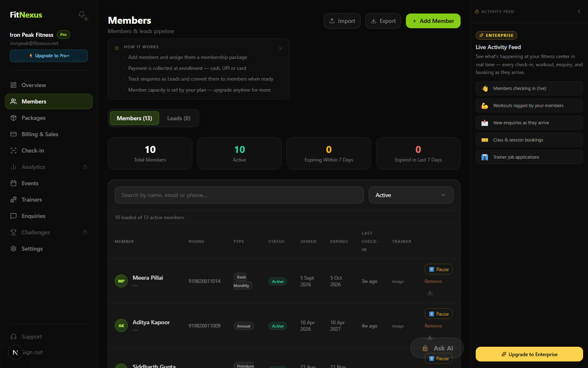Click the Settings gear icon
Image resolution: width=588 pixels, height=368 pixels.
13,249
